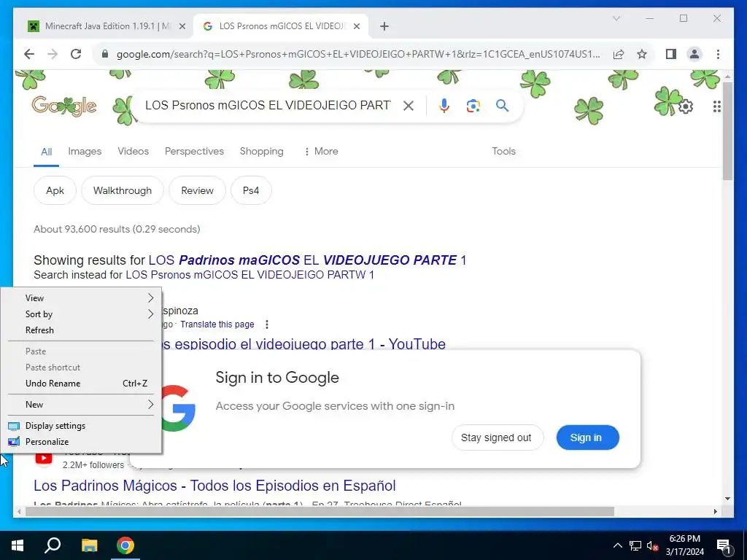This screenshot has height=560, width=747.
Task: Bookmark this page with the star icon
Action: pyautogui.click(x=642, y=54)
